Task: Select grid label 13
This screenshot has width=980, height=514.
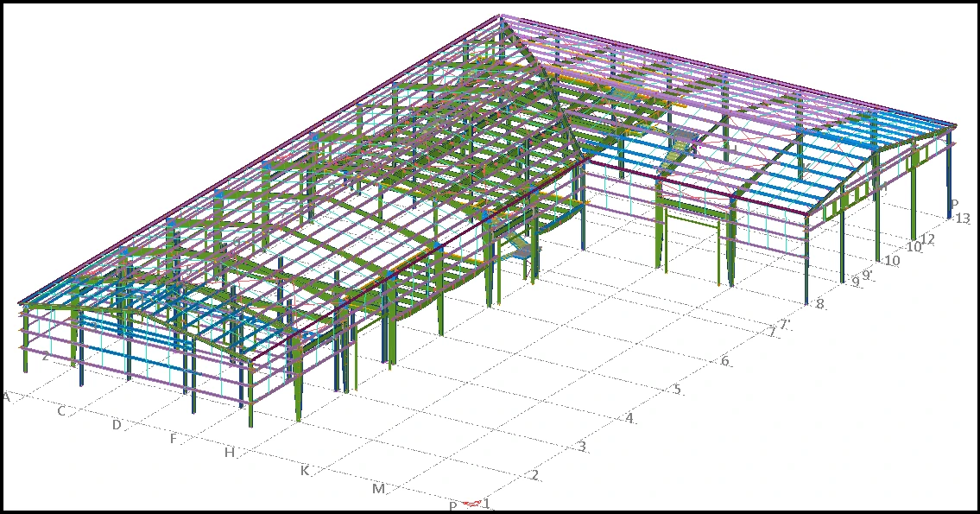Action: coord(963,219)
